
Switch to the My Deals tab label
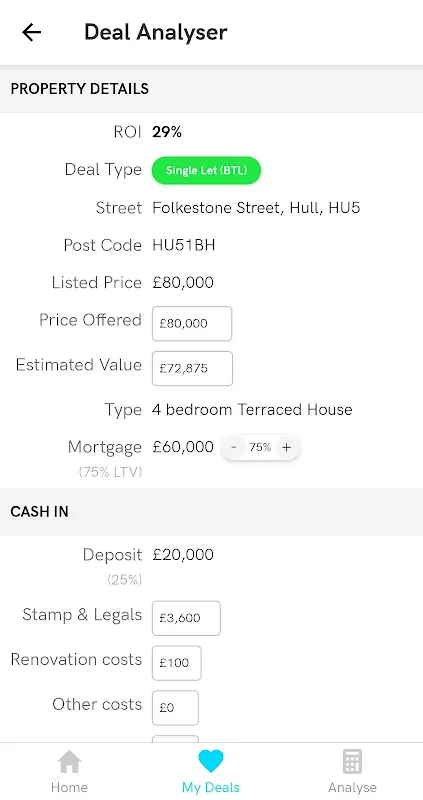[211, 787]
